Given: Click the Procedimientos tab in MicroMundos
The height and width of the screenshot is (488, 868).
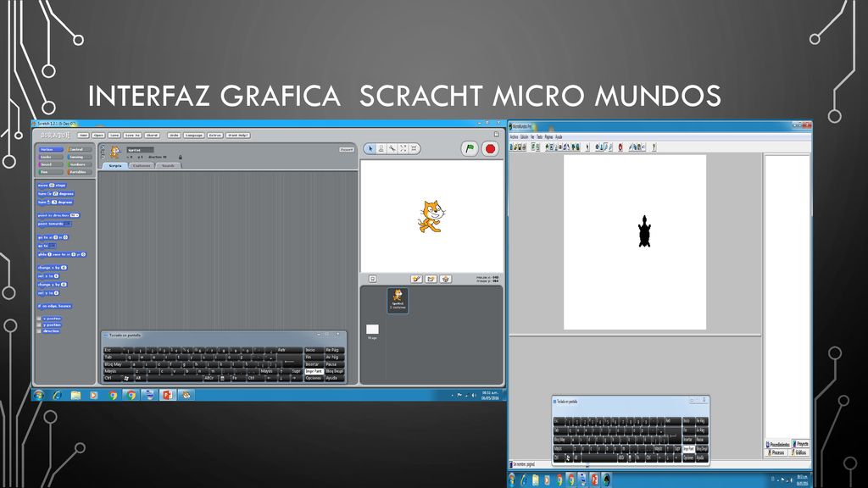Looking at the screenshot, I should click(778, 444).
